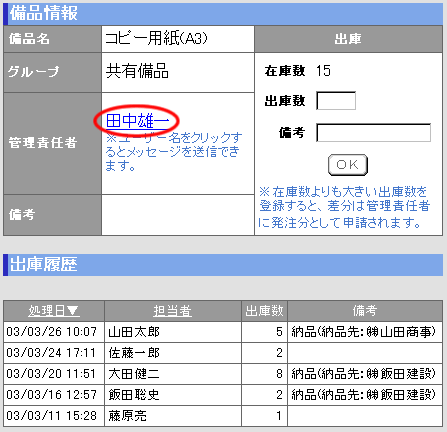Image resolution: width=447 pixels, height=432 pixels.
Task: Select the 山田太郎 history row
Action: click(x=223, y=332)
